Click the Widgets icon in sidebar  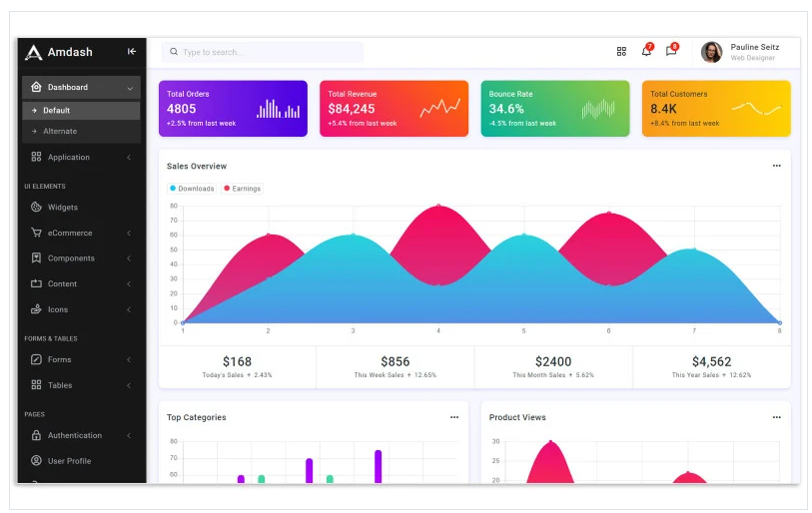(37, 208)
